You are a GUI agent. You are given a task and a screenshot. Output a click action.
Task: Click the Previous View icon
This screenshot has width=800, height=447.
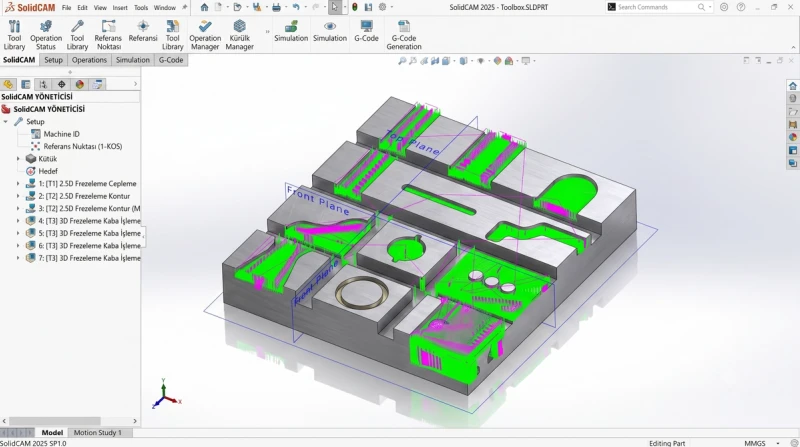424,61
